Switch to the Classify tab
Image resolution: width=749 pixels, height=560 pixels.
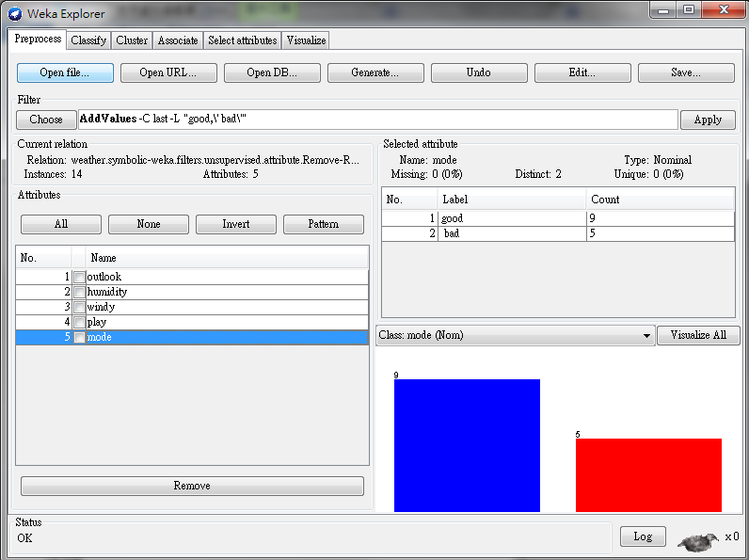(x=88, y=40)
